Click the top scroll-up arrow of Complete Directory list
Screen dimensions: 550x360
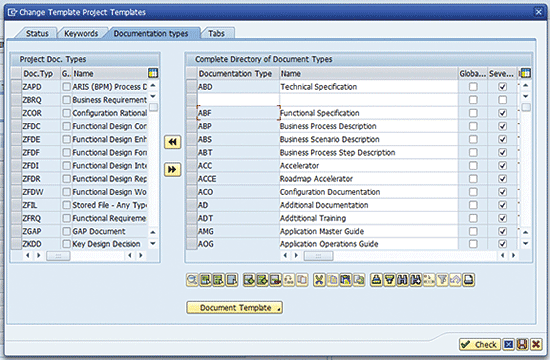pyautogui.click(x=525, y=85)
